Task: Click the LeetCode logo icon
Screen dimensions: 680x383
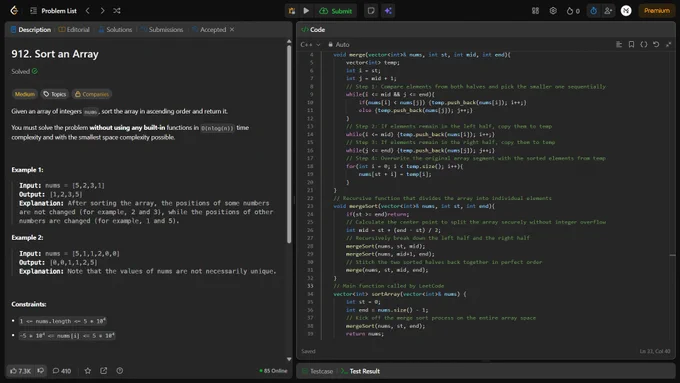Action: 14,11
